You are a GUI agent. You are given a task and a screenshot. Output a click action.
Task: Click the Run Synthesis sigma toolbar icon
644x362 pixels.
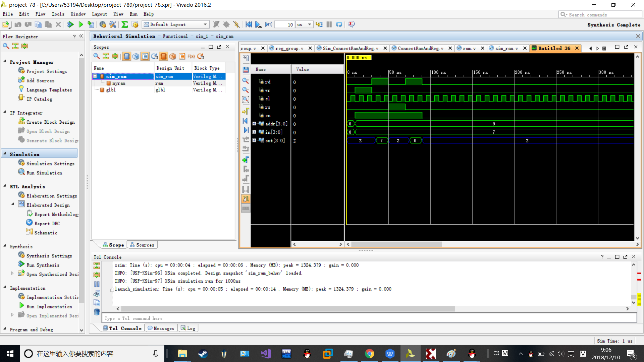(125, 24)
